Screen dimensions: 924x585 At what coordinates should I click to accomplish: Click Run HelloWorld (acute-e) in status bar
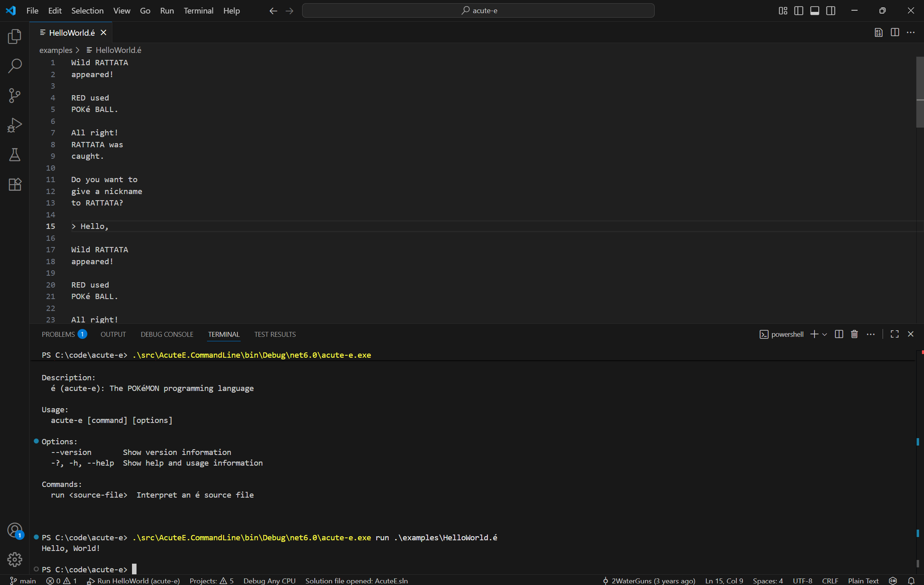(x=134, y=580)
